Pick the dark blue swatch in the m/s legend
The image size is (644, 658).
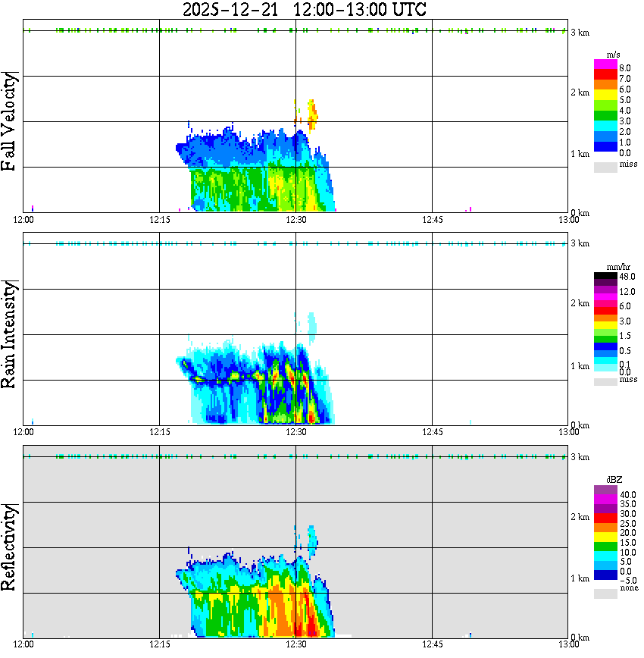click(605, 147)
